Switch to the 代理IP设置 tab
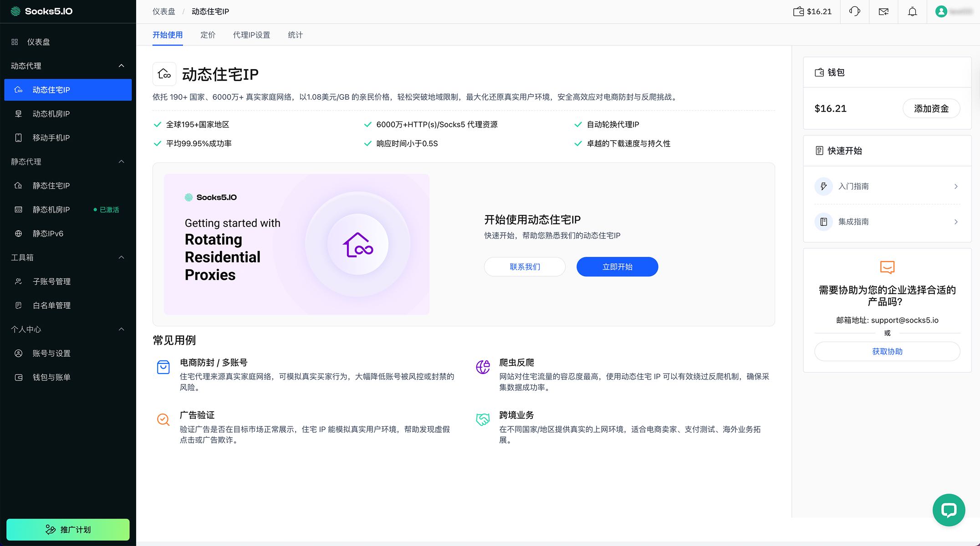This screenshot has height=546, width=980. click(x=251, y=35)
